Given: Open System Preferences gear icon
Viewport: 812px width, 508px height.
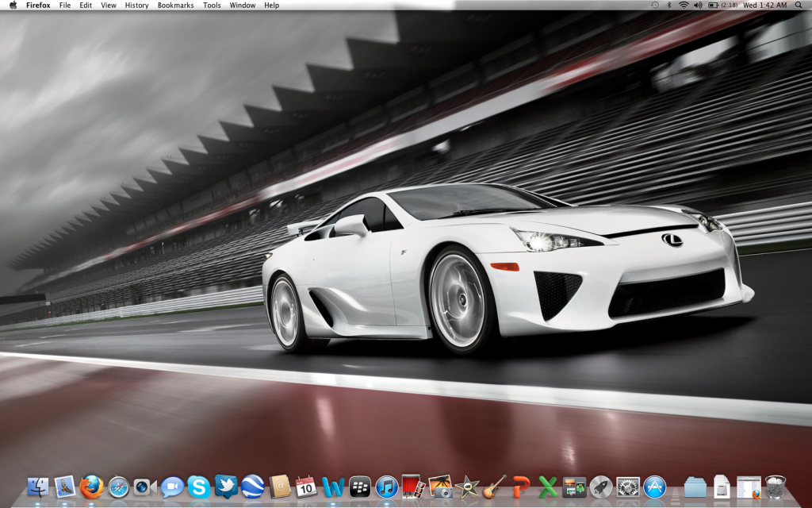Looking at the screenshot, I should tap(628, 487).
